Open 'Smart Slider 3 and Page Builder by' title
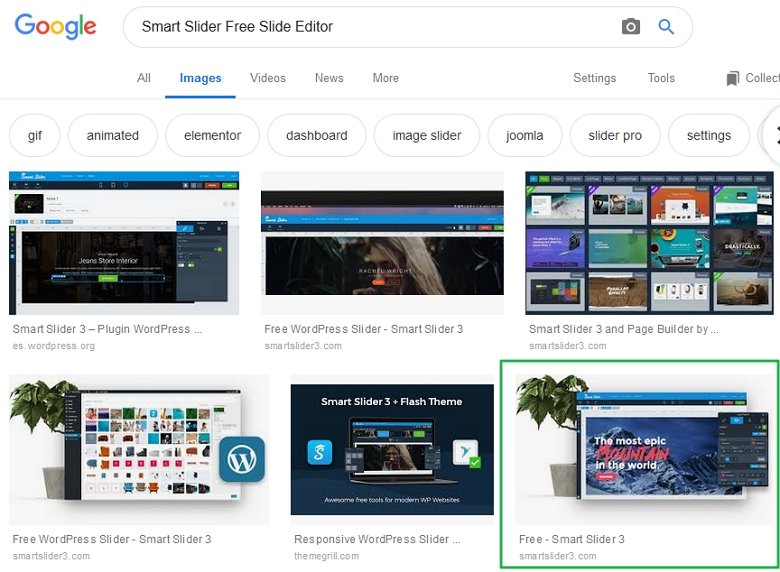 coord(623,329)
